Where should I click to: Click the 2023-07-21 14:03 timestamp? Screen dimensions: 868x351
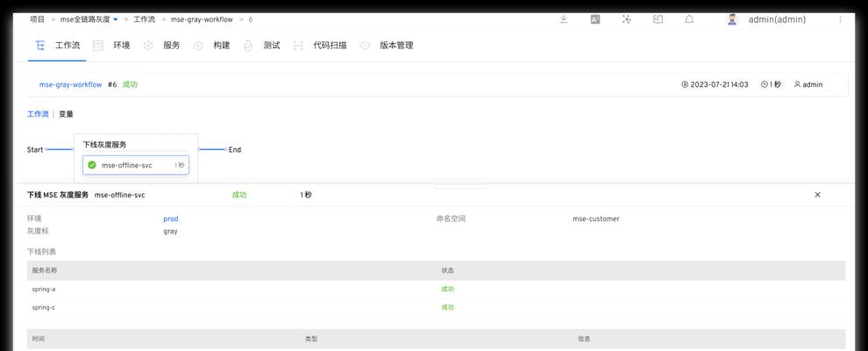pos(719,85)
